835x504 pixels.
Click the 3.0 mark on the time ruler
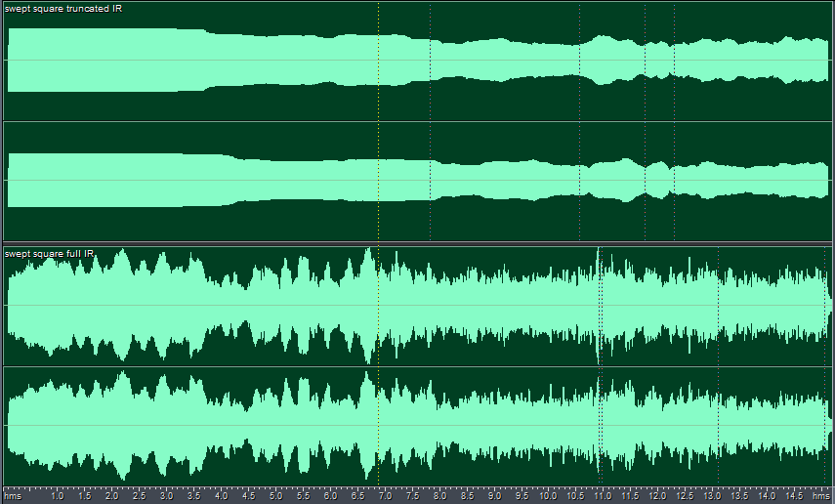coord(166,496)
